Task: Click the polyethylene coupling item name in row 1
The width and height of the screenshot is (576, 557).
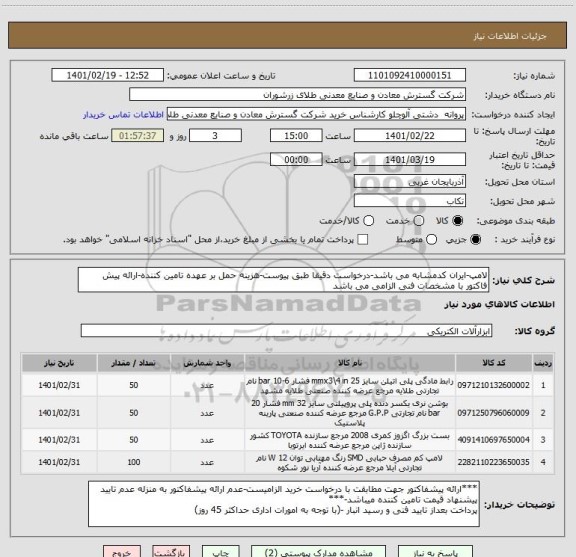Action: click(350, 385)
